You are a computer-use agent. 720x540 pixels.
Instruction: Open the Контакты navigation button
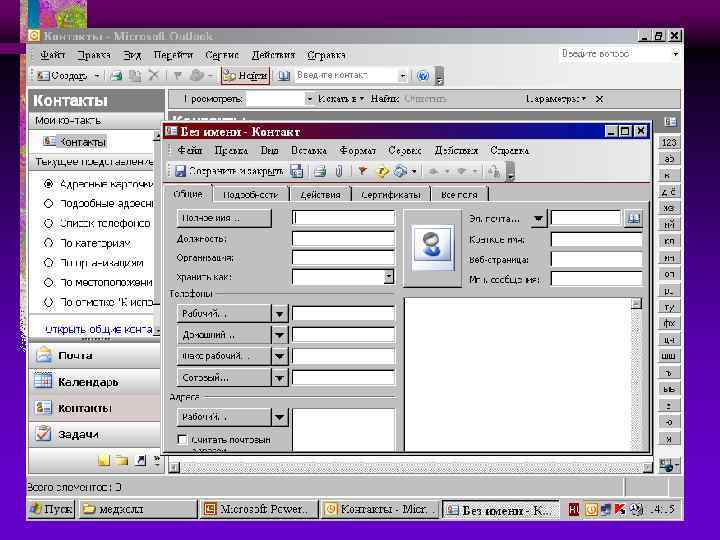pyautogui.click(x=95, y=408)
